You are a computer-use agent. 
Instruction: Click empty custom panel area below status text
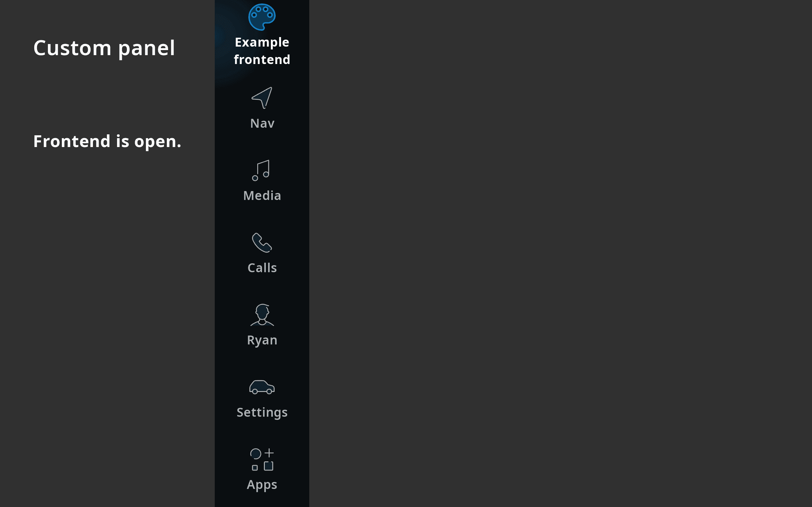[x=108, y=329]
